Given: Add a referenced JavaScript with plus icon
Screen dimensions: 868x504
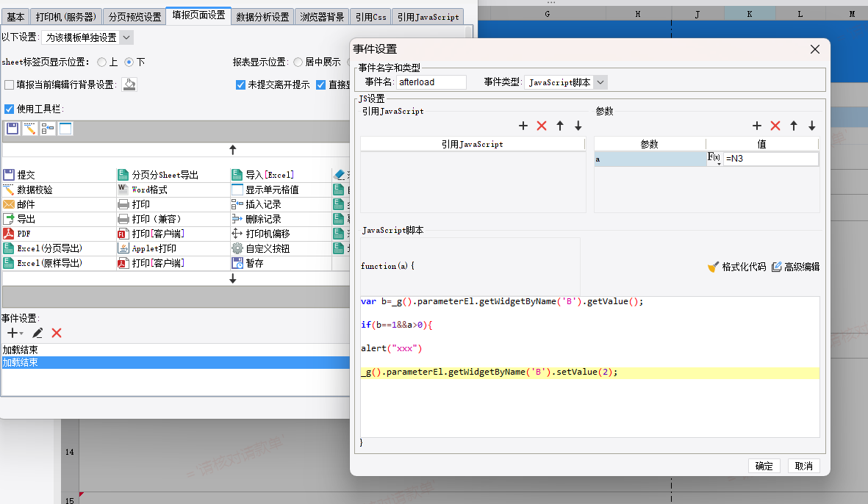Looking at the screenshot, I should 523,126.
